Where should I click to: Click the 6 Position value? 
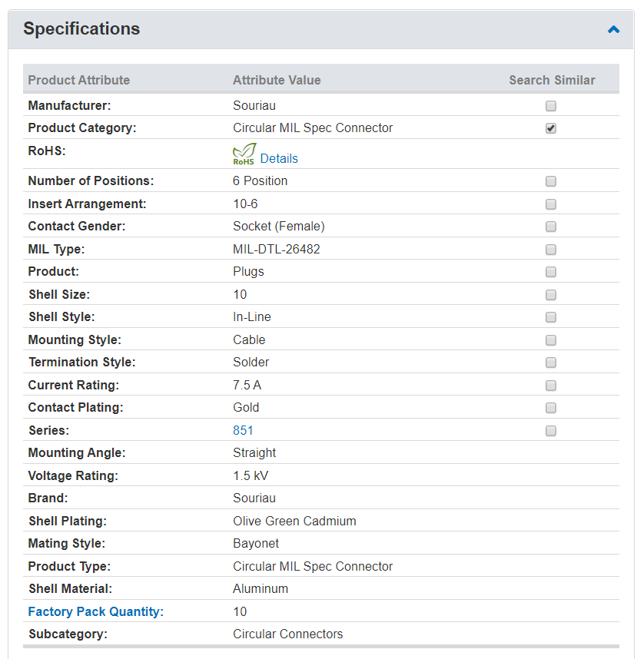[260, 180]
